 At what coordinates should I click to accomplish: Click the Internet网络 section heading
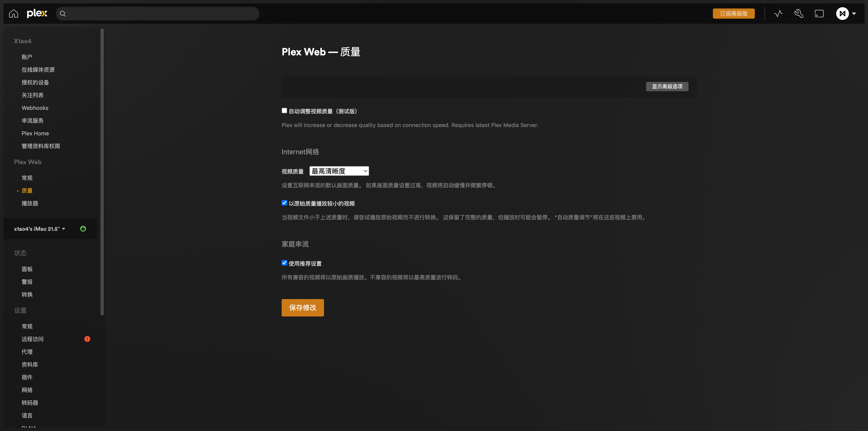(x=300, y=152)
